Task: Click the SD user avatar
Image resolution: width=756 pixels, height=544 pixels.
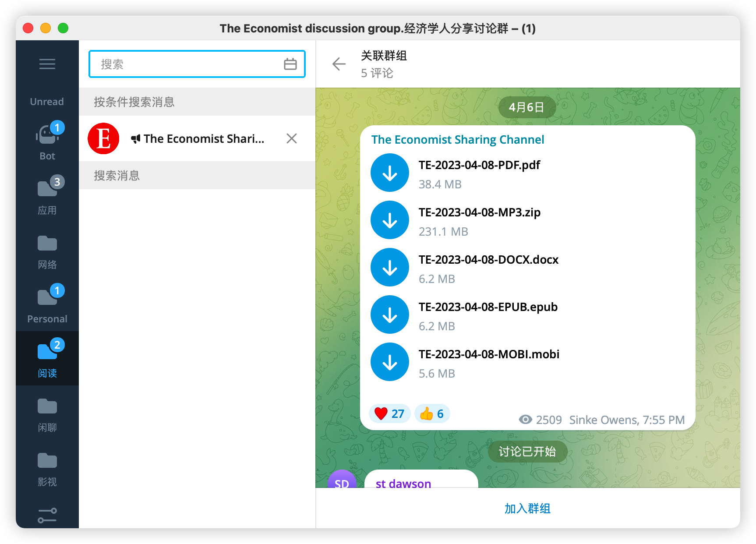Action: (x=342, y=480)
